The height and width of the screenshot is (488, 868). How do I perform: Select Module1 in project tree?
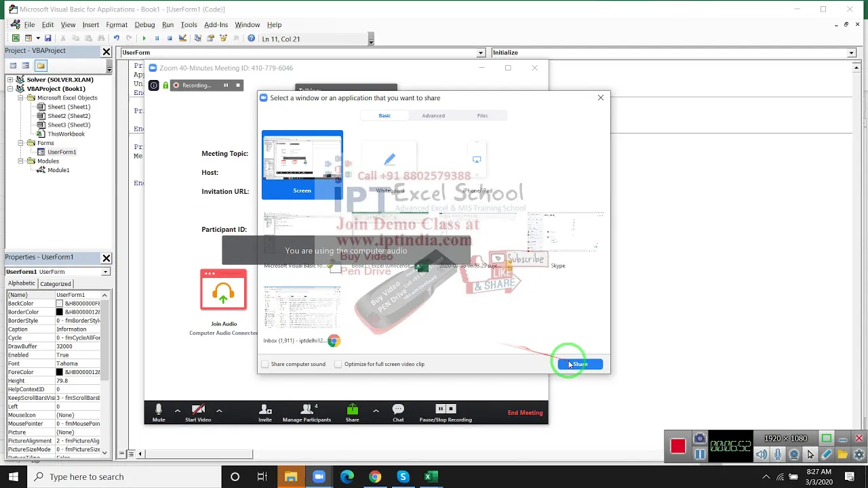pyautogui.click(x=58, y=170)
